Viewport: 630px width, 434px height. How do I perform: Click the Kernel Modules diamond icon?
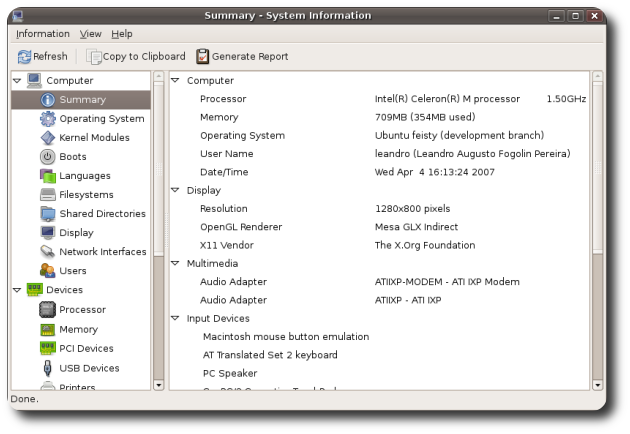tap(48, 137)
